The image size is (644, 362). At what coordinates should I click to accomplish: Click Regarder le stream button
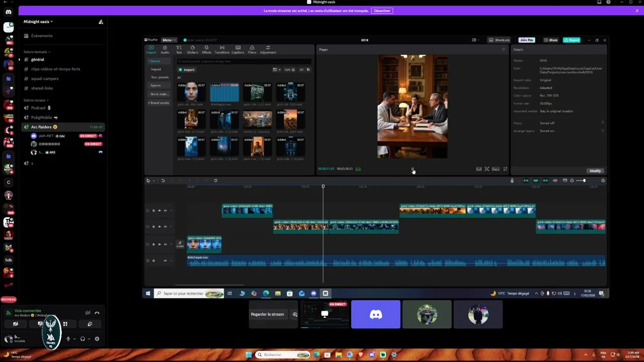pyautogui.click(x=267, y=314)
